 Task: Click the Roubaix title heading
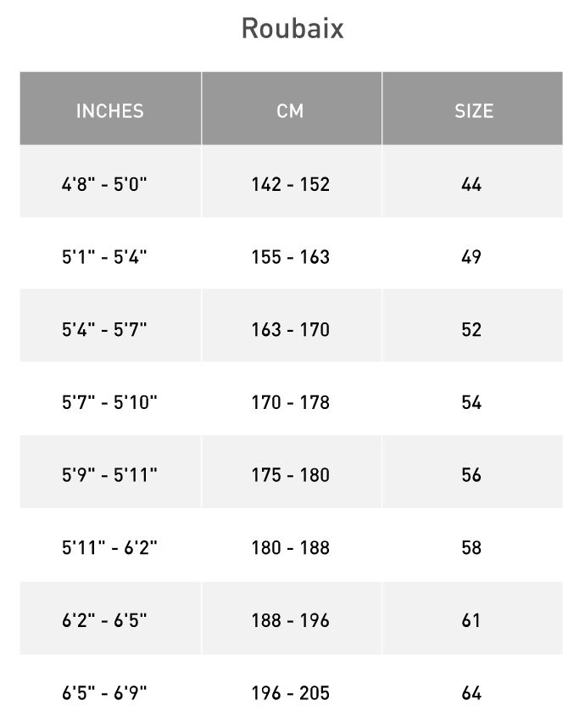coord(292,29)
